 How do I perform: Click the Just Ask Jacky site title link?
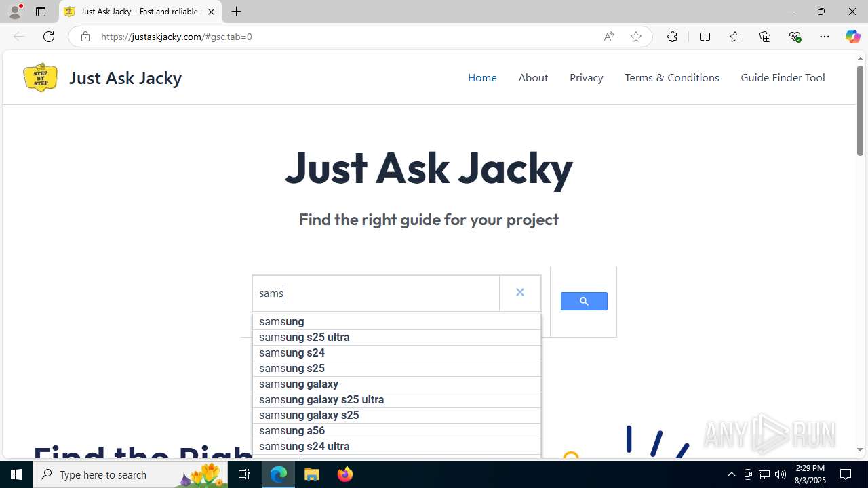pos(125,77)
